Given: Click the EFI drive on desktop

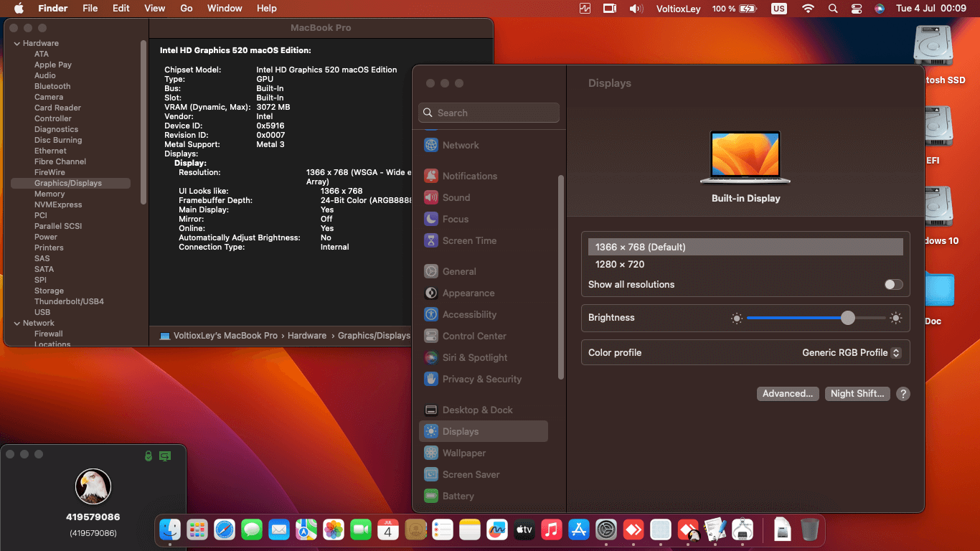Looking at the screenshot, I should (933, 136).
